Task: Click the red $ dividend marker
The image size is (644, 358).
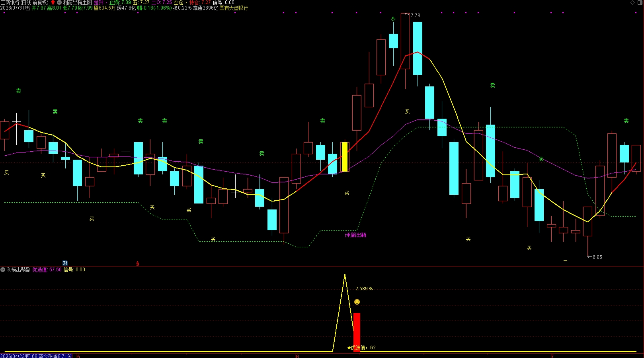Action: pos(138,264)
